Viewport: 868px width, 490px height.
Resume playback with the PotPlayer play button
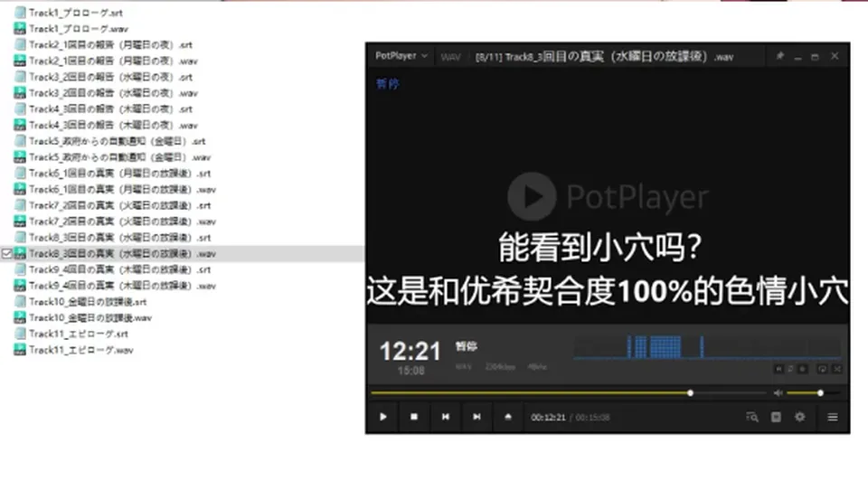[383, 417]
